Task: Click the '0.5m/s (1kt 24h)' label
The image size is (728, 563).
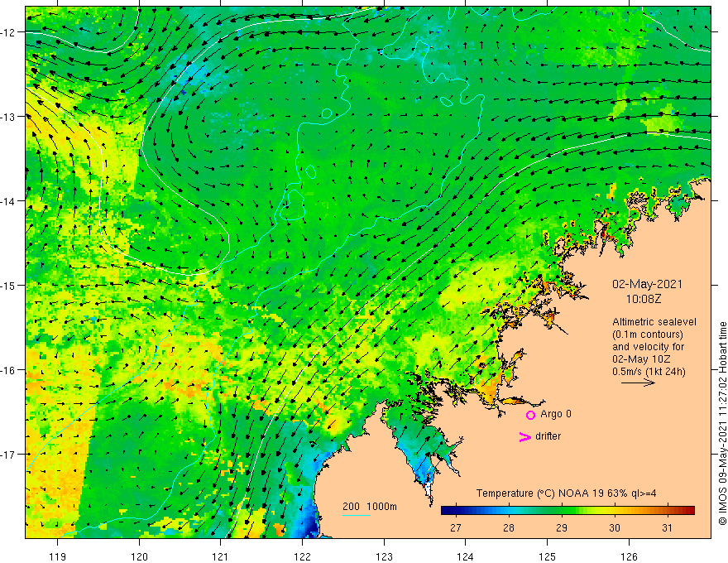Action: point(649,372)
